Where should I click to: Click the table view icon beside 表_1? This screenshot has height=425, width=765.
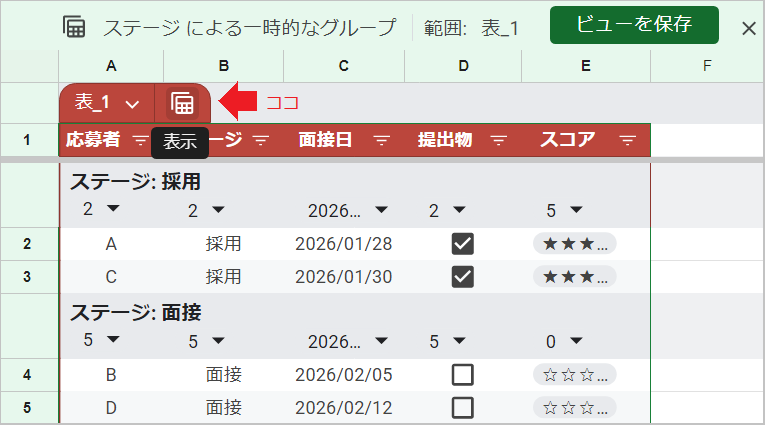pos(182,103)
